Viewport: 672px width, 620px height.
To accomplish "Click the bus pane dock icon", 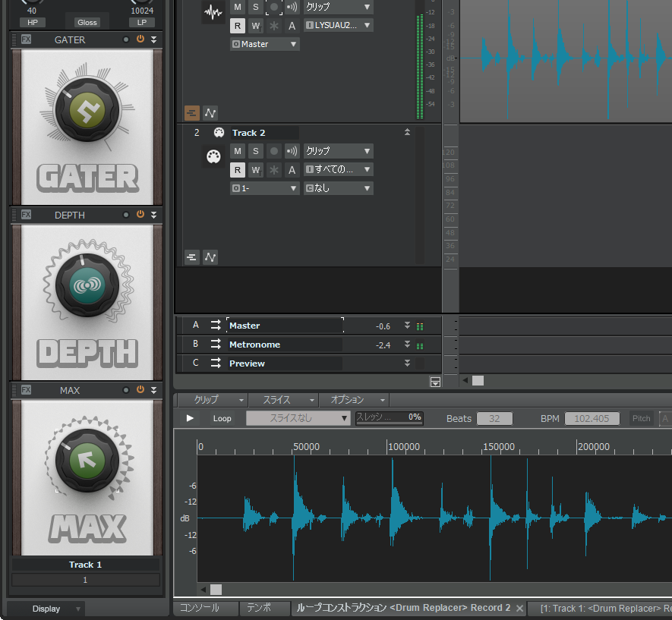I will click(x=435, y=382).
